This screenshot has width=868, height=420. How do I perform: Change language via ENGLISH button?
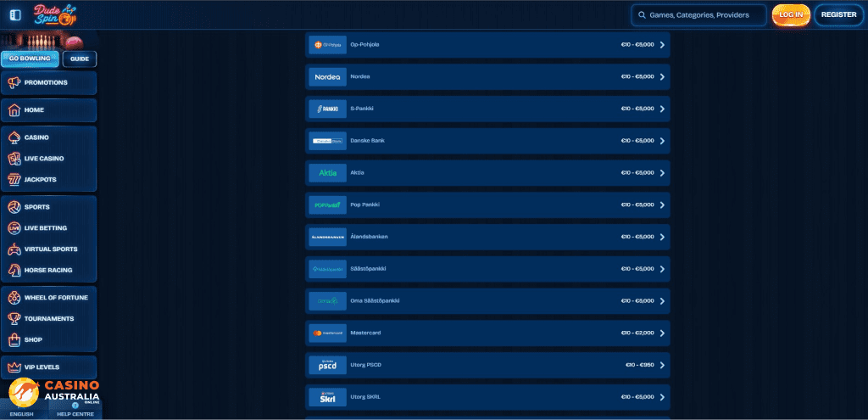21,414
